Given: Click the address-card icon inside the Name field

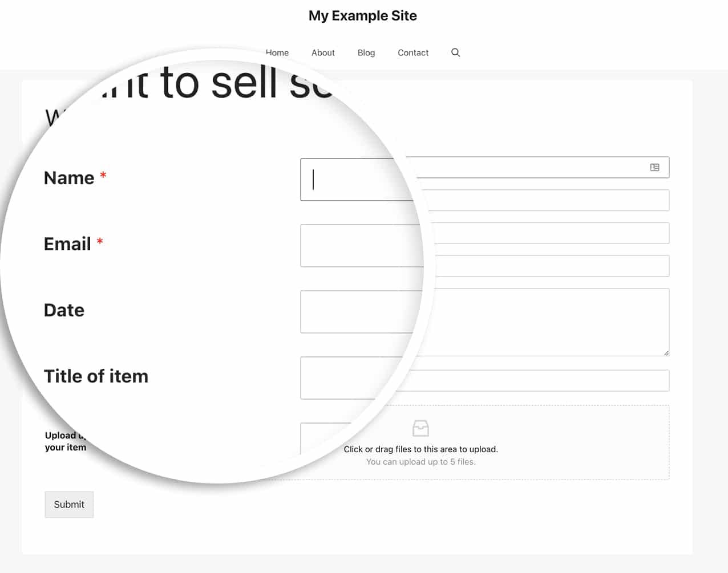Looking at the screenshot, I should pos(656,167).
